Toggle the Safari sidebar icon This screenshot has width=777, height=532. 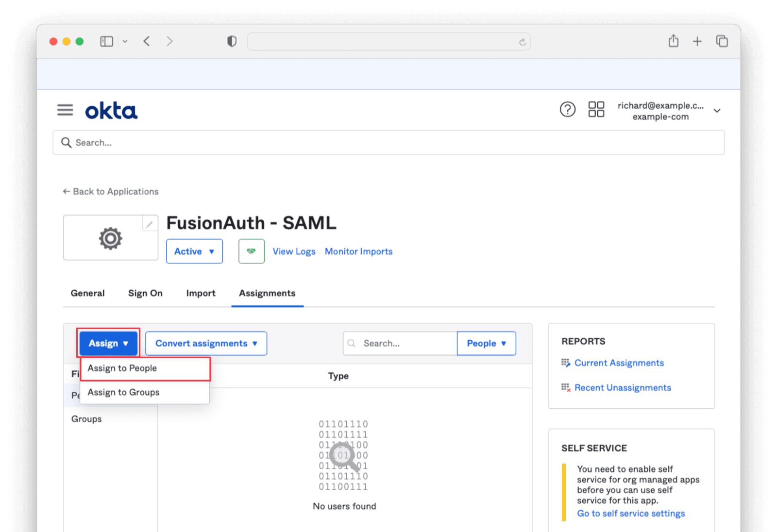[x=106, y=42]
